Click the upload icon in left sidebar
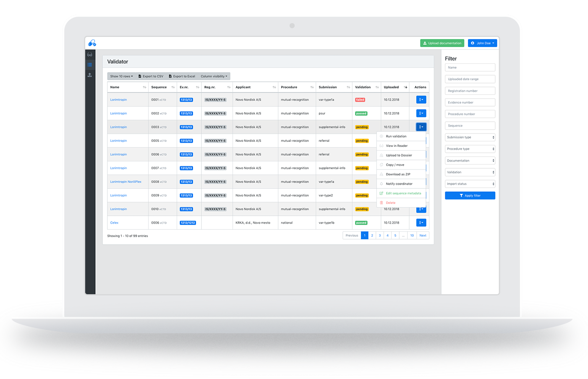 click(x=90, y=75)
